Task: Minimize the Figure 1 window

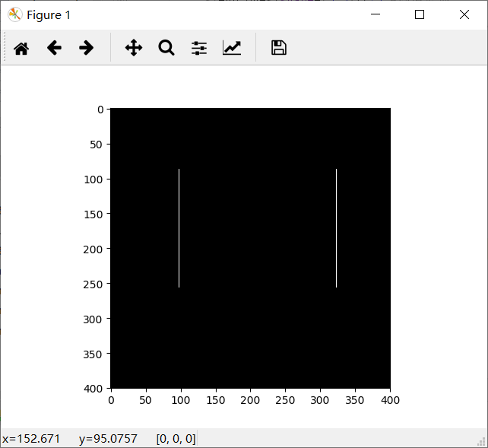Action: tap(376, 14)
